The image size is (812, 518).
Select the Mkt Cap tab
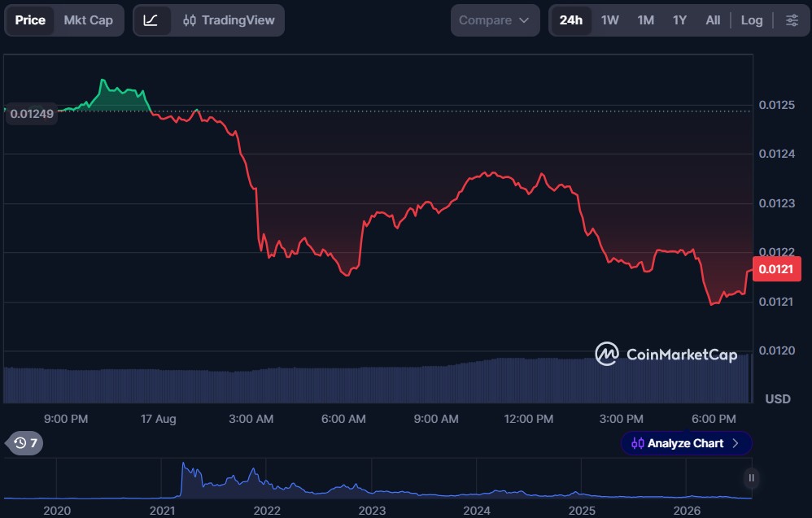(x=88, y=20)
